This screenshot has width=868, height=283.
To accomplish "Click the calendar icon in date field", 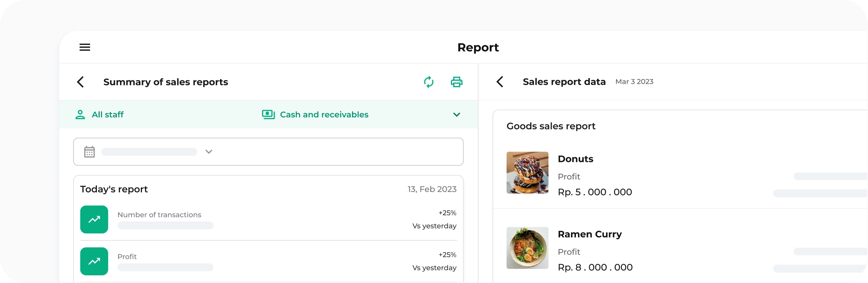I will (x=89, y=152).
